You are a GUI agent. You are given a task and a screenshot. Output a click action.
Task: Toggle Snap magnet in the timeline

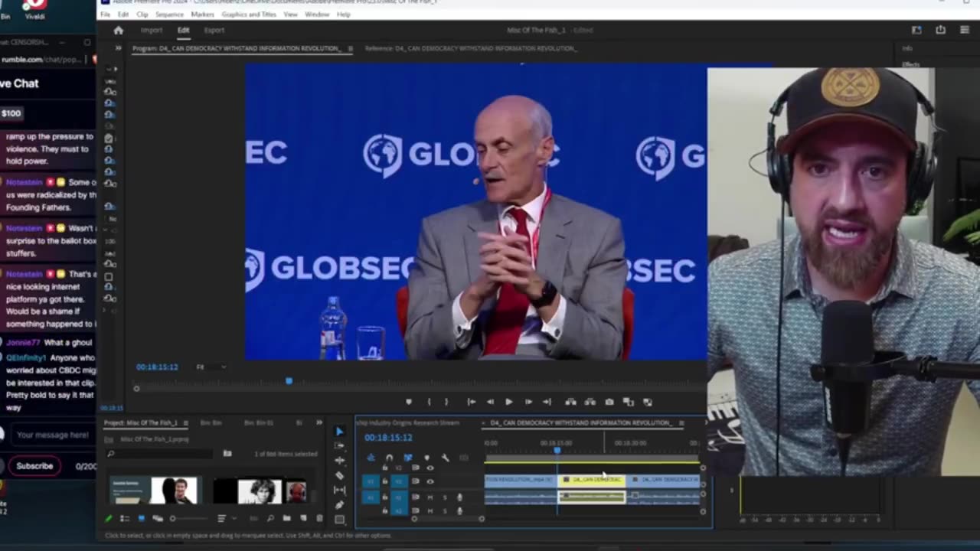(389, 458)
